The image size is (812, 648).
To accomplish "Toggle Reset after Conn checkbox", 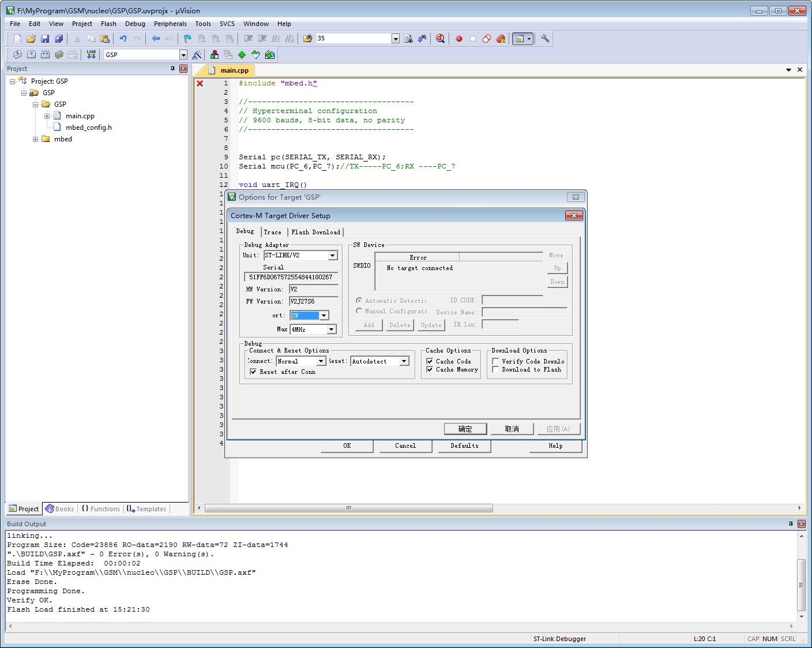I will click(x=253, y=372).
